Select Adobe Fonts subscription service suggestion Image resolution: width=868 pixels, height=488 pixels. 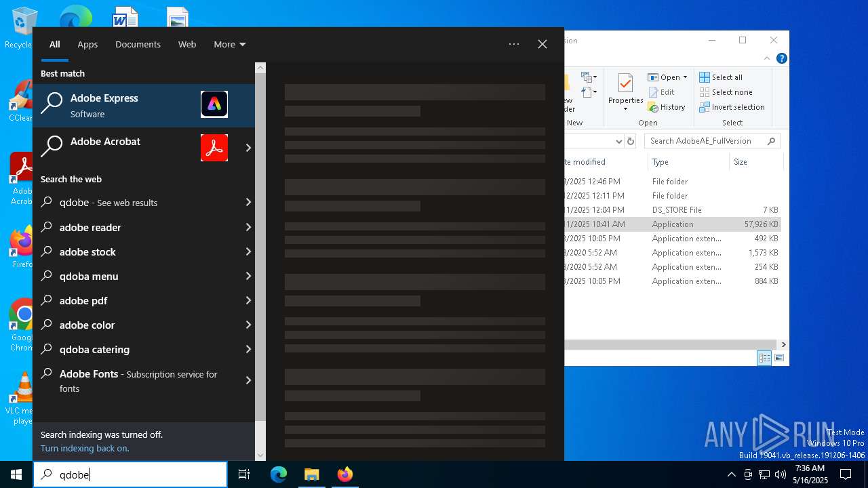(144, 380)
